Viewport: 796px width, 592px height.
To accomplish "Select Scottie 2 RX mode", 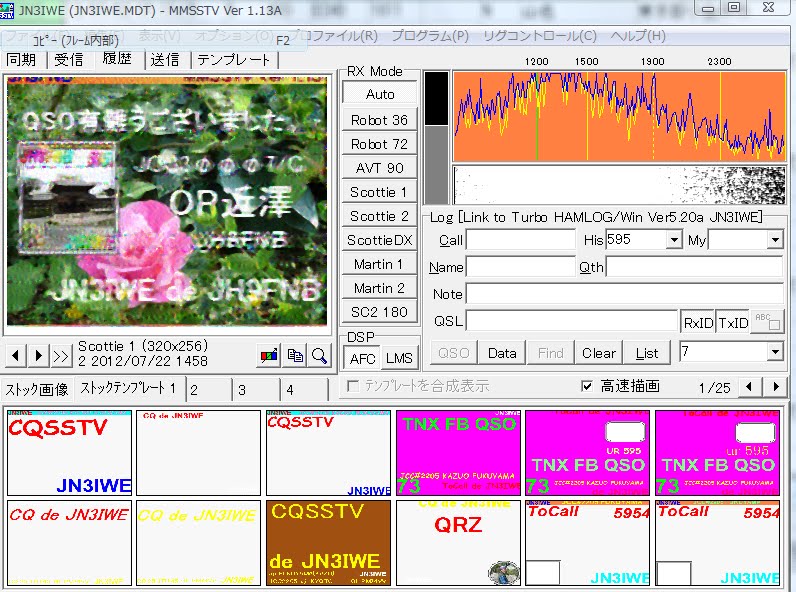I will click(x=380, y=216).
